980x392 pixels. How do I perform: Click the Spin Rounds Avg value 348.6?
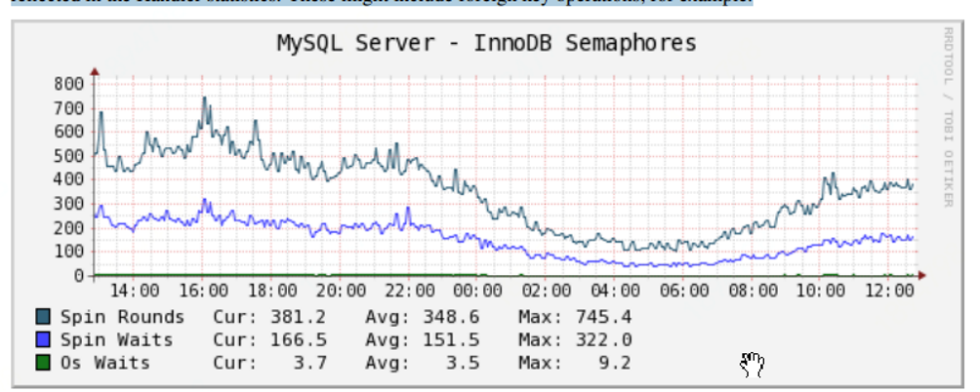click(x=451, y=317)
